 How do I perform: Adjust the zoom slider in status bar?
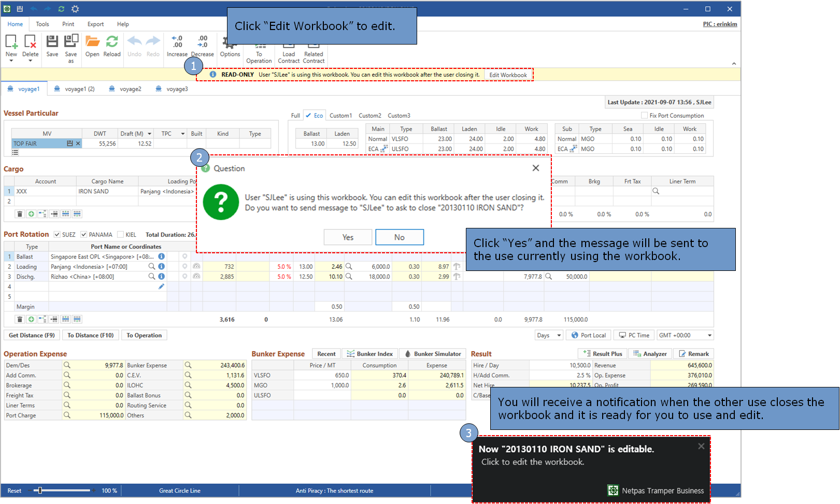click(40, 491)
